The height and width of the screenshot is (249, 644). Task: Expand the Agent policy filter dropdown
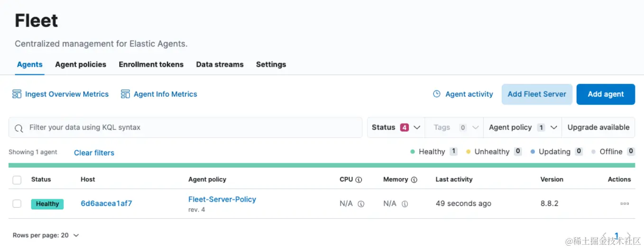523,127
